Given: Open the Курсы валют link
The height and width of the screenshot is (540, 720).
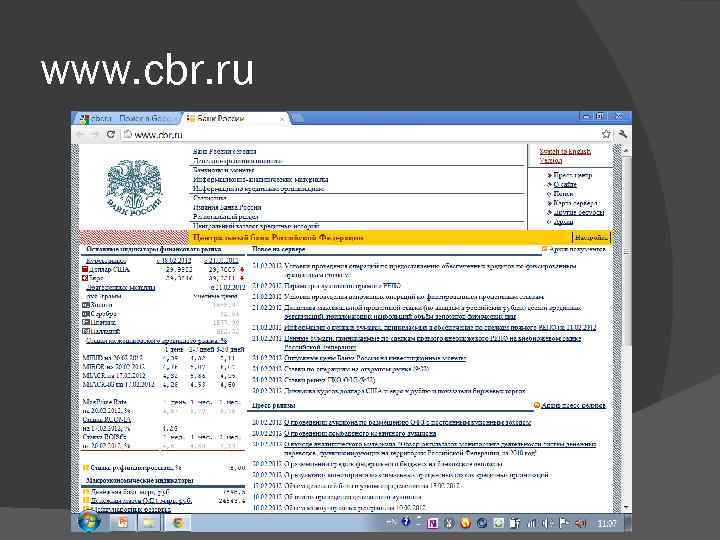Looking at the screenshot, I should 106,260.
